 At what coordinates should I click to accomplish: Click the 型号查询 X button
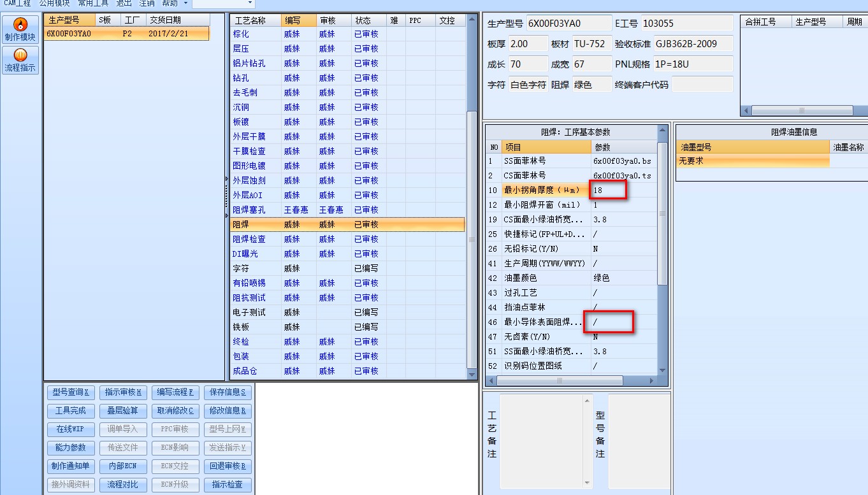click(70, 392)
